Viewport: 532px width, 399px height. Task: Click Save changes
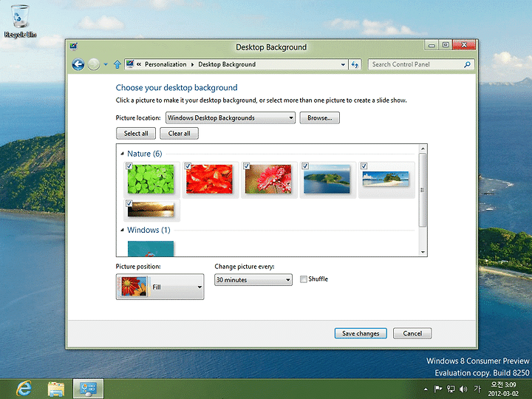coord(361,333)
